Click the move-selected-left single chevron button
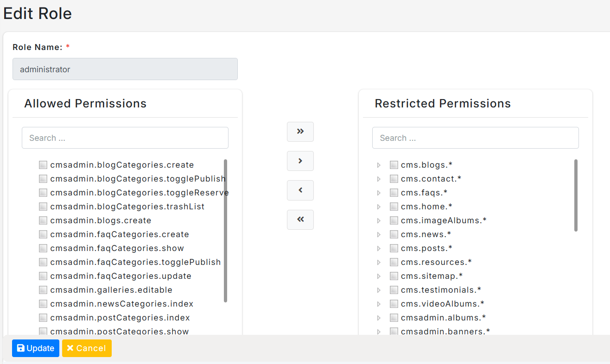 click(300, 190)
